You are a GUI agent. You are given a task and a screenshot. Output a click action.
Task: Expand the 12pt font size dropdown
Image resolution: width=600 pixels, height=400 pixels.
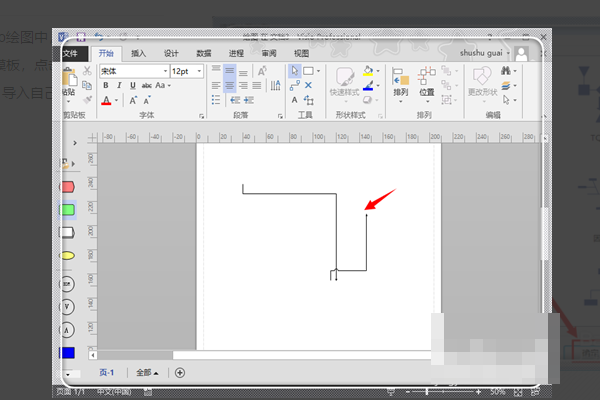click(185, 71)
